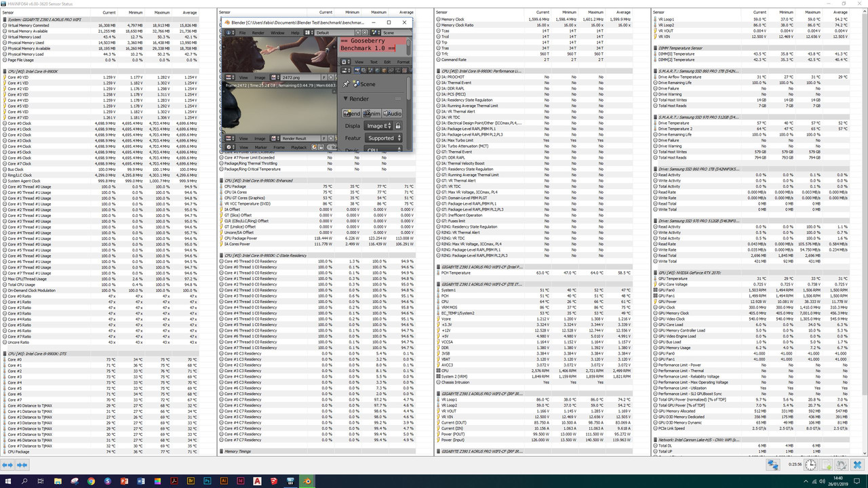Select Blender properties Render Layers tab icon

363,70
